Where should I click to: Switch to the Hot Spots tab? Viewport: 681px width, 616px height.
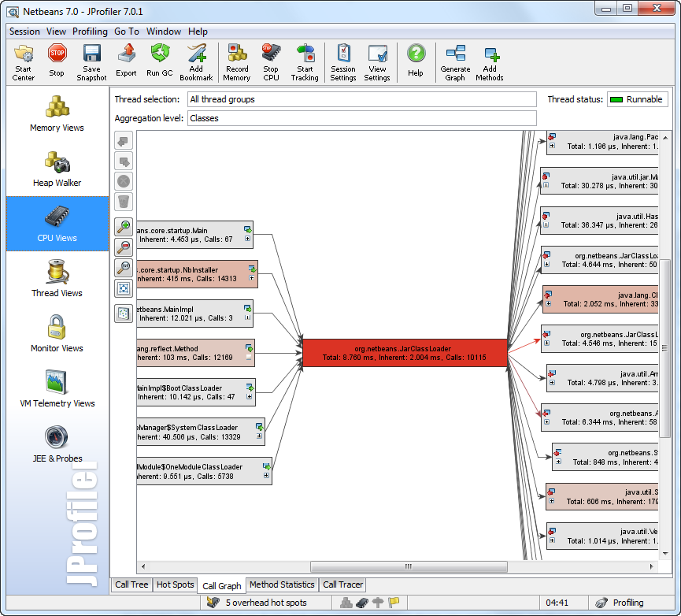pyautogui.click(x=175, y=584)
